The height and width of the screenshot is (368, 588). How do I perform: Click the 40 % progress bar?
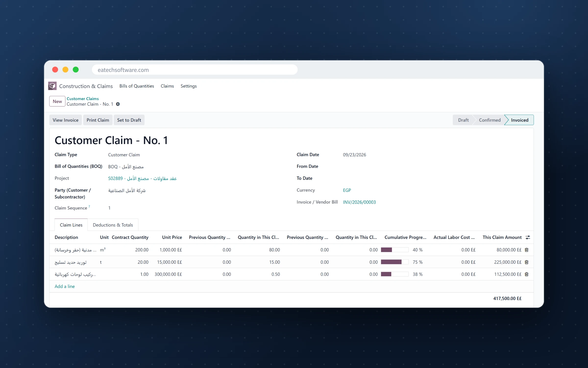[395, 250]
